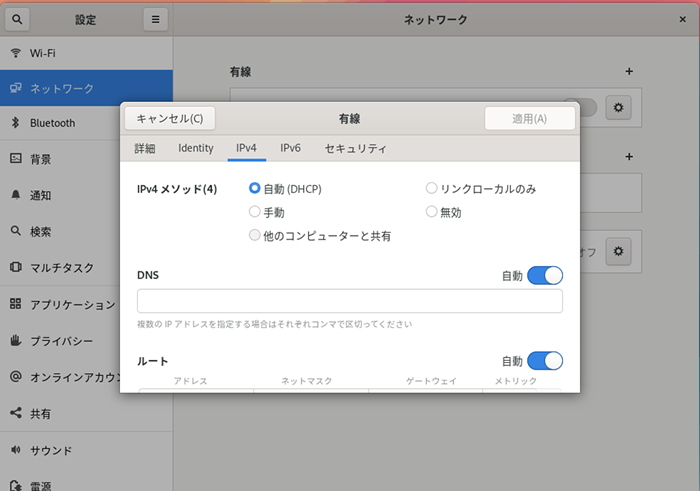700x491 pixels.
Task: Click the plus icon to add wired connection
Action: coord(629,72)
